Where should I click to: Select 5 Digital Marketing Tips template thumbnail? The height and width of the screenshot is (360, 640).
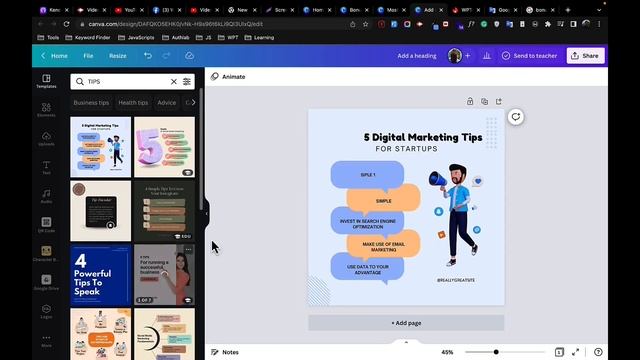click(101, 147)
